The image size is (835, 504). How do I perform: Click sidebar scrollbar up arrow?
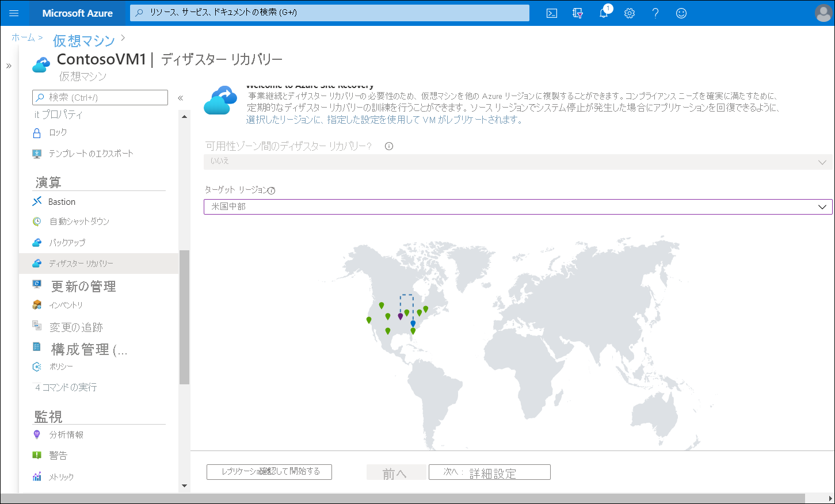pyautogui.click(x=184, y=117)
